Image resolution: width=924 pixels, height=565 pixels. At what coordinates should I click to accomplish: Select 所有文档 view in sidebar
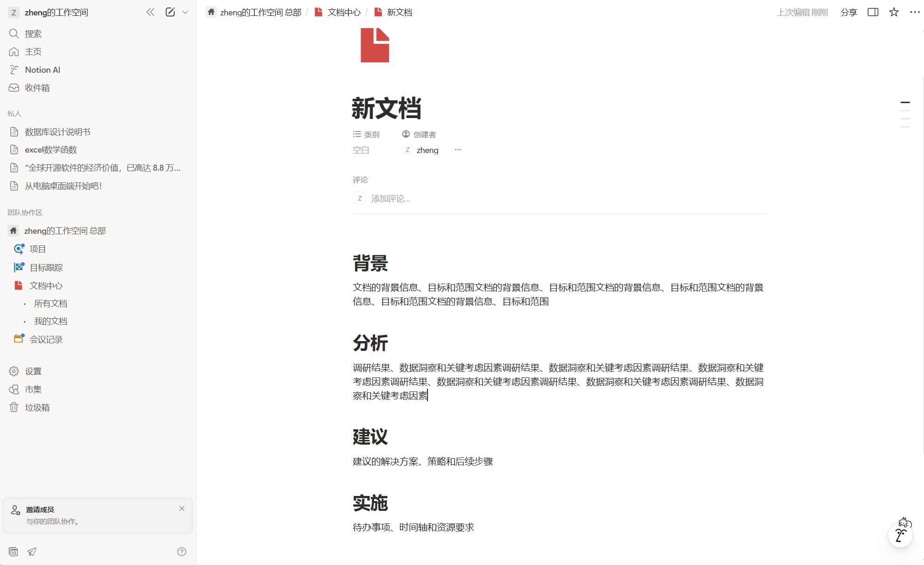(50, 303)
